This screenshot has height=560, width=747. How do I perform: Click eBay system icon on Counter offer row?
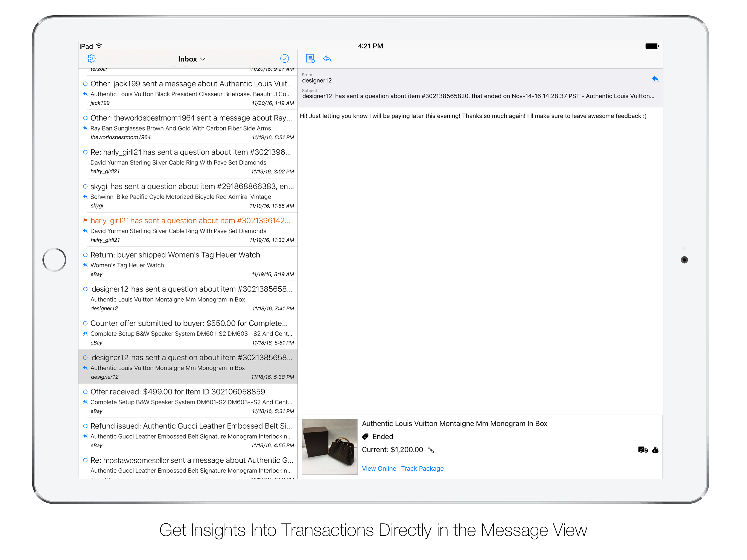pos(85,333)
